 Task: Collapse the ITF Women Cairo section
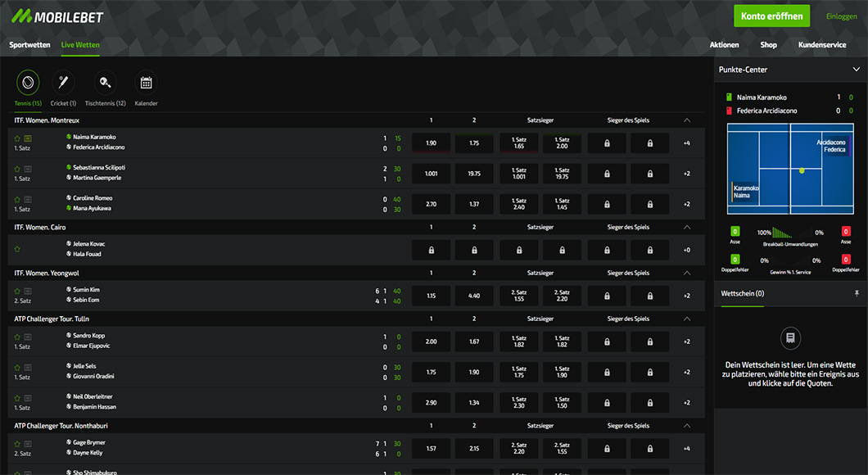[687, 227]
